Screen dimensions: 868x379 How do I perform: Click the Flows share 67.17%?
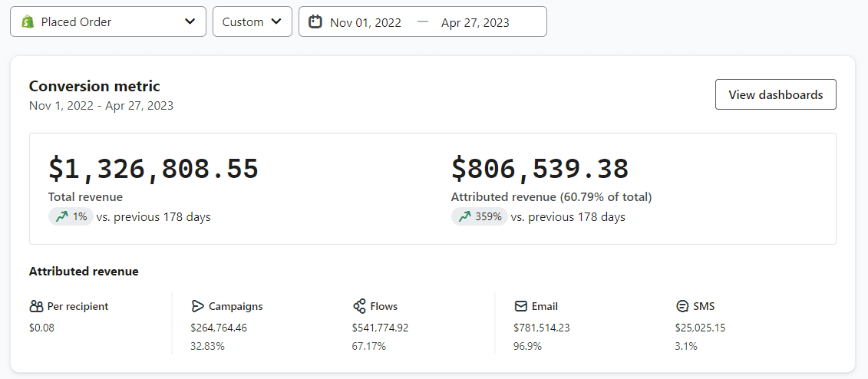pyautogui.click(x=368, y=346)
